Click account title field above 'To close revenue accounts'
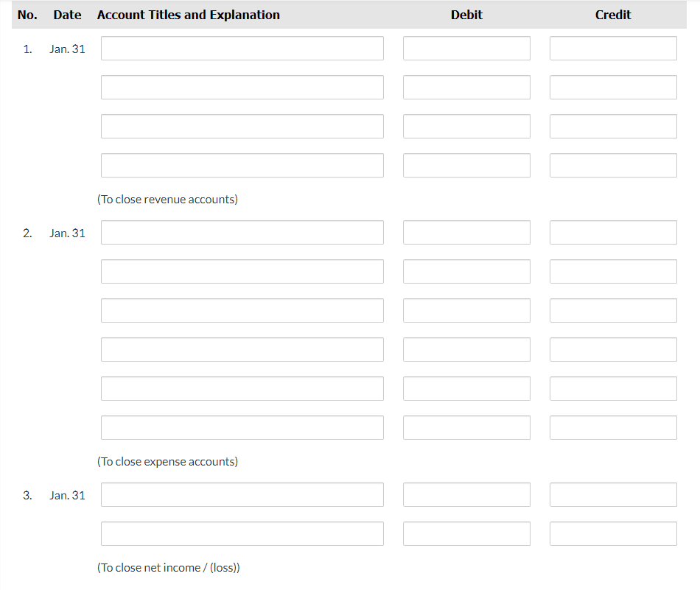 (x=242, y=165)
